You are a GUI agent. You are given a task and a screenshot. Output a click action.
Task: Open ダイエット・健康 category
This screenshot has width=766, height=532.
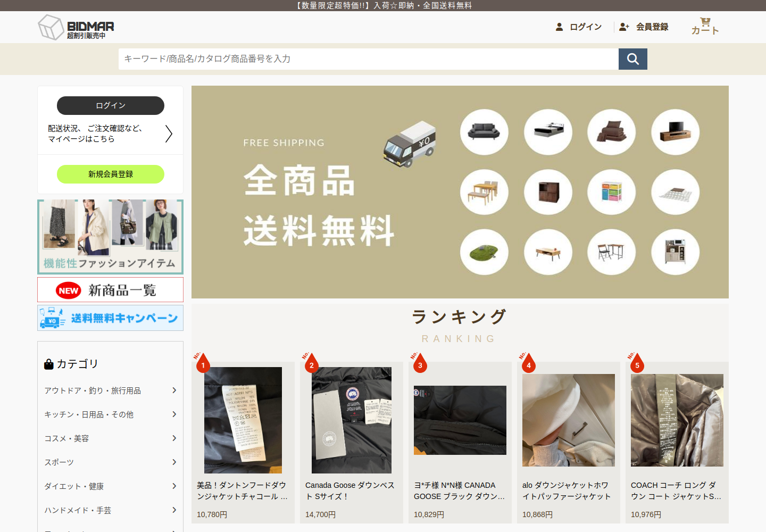click(74, 486)
